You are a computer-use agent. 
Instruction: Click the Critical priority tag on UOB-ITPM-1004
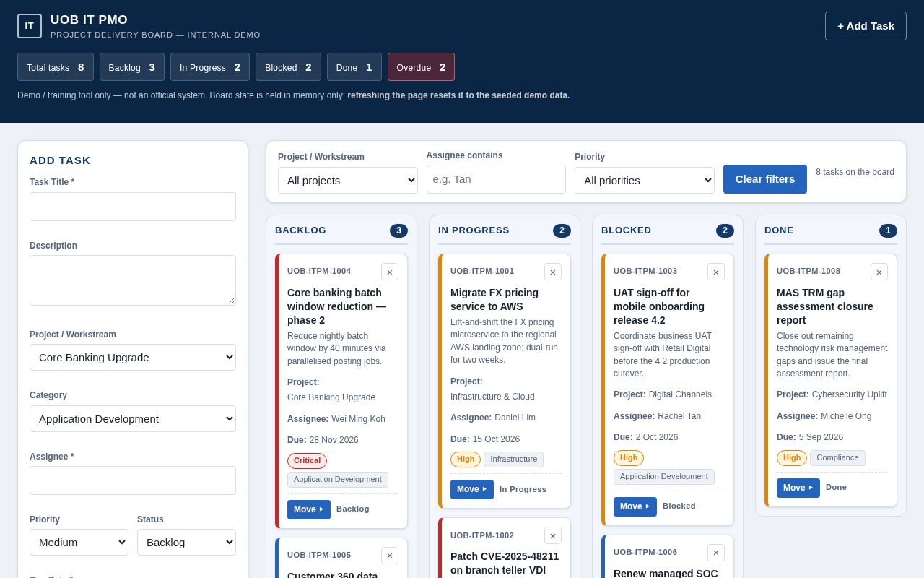(x=307, y=461)
